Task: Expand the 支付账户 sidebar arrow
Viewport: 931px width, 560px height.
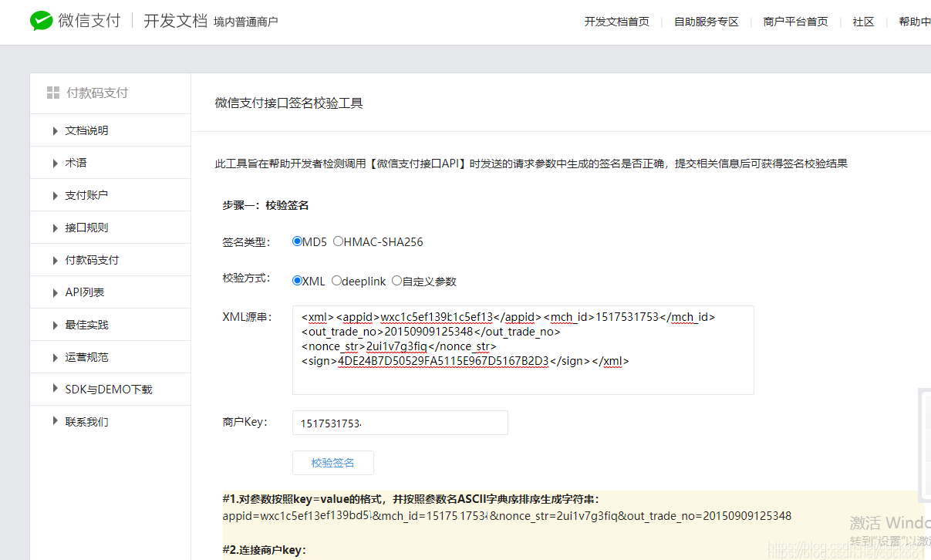Action: tap(55, 195)
